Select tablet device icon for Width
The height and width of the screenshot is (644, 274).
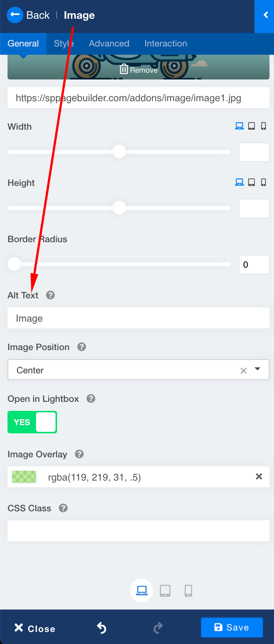[x=251, y=126]
